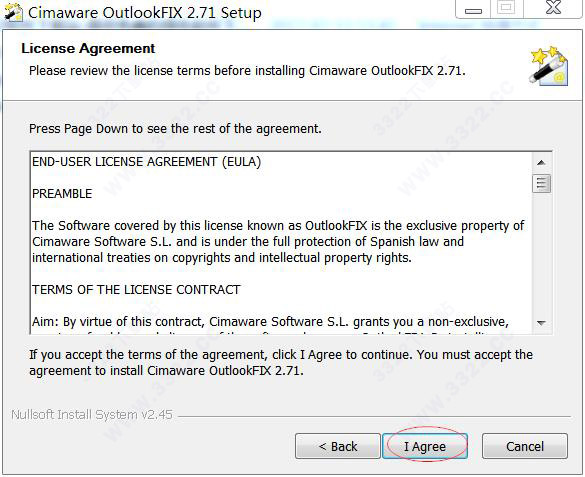The width and height of the screenshot is (585, 477).
Task: Click the Nullsoft Install System v2.45 label
Action: tap(92, 415)
